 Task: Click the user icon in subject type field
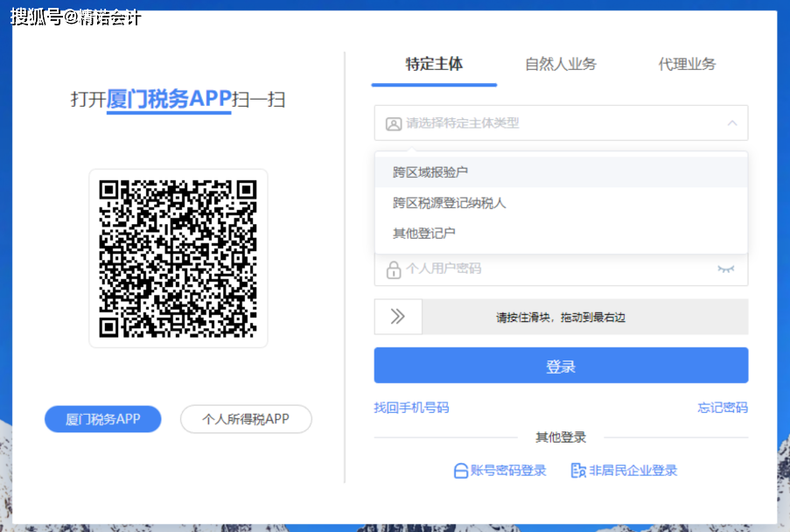click(x=394, y=124)
